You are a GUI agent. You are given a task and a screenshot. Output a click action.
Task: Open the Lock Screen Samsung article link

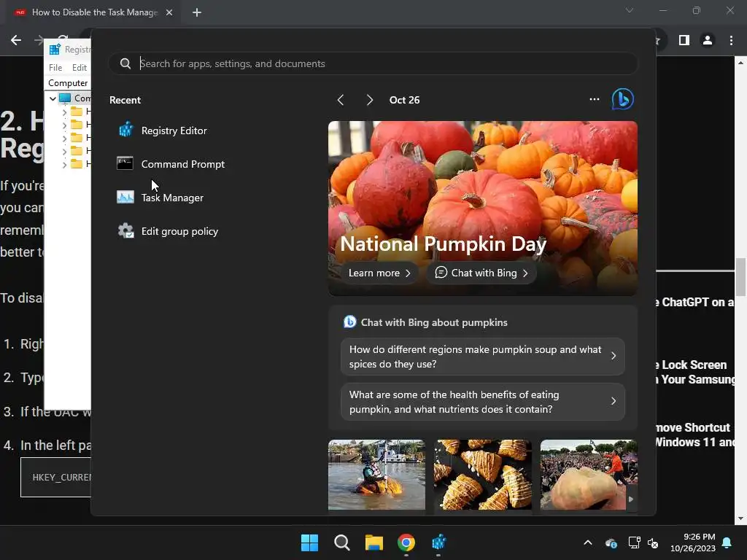(x=695, y=372)
